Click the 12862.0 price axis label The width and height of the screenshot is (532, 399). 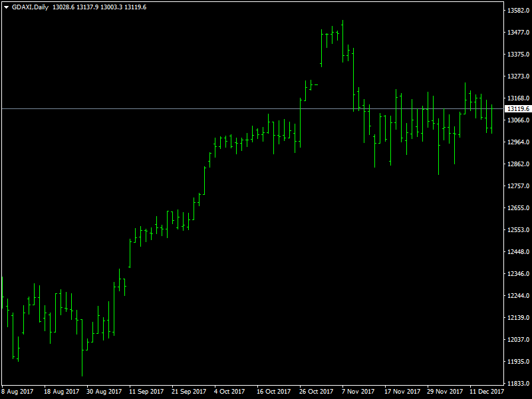point(518,164)
